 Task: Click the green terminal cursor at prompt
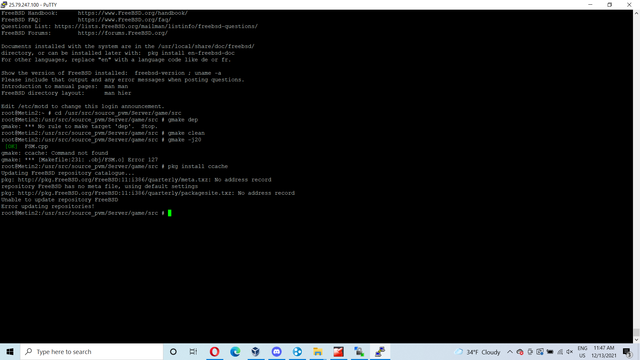[x=169, y=213]
